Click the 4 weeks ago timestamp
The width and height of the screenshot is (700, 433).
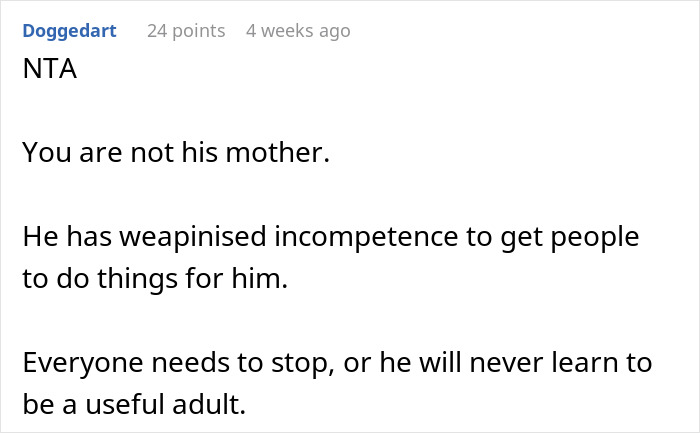tap(298, 31)
